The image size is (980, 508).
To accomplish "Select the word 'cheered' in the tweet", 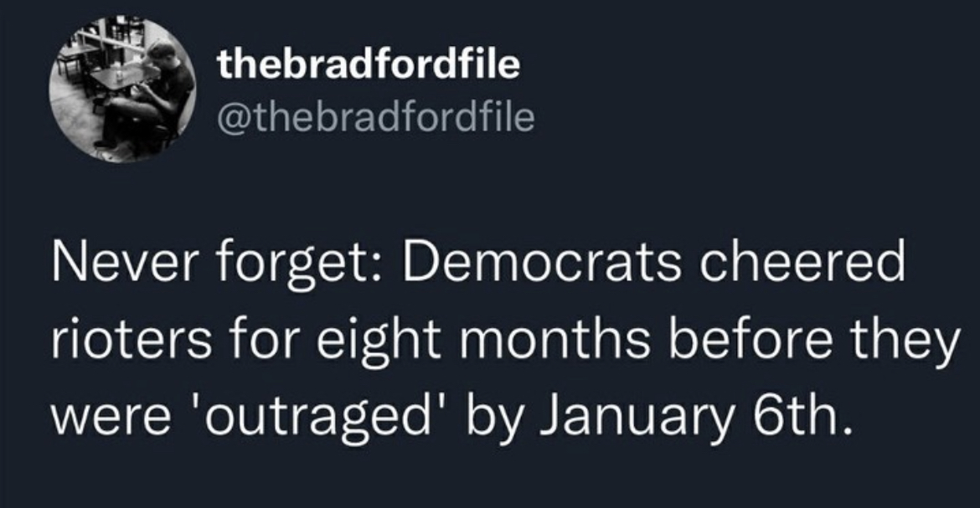I will point(802,263).
